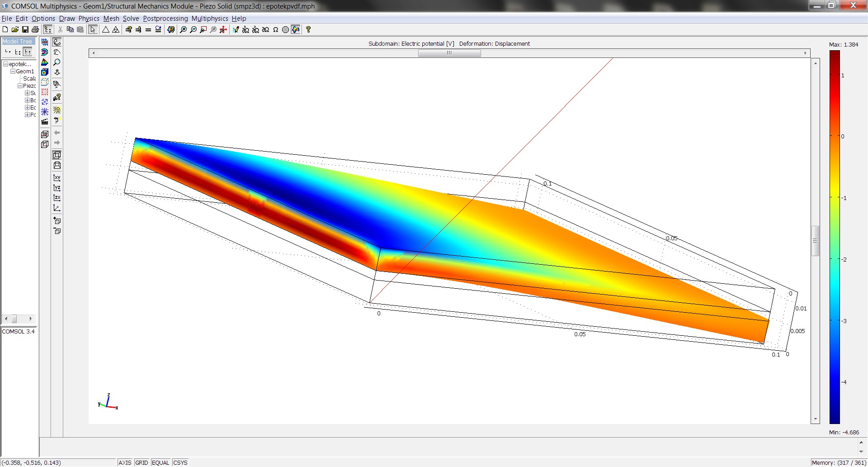Expand the Bc... tree node
Viewport: 868px width, 467px height.
tap(27, 100)
